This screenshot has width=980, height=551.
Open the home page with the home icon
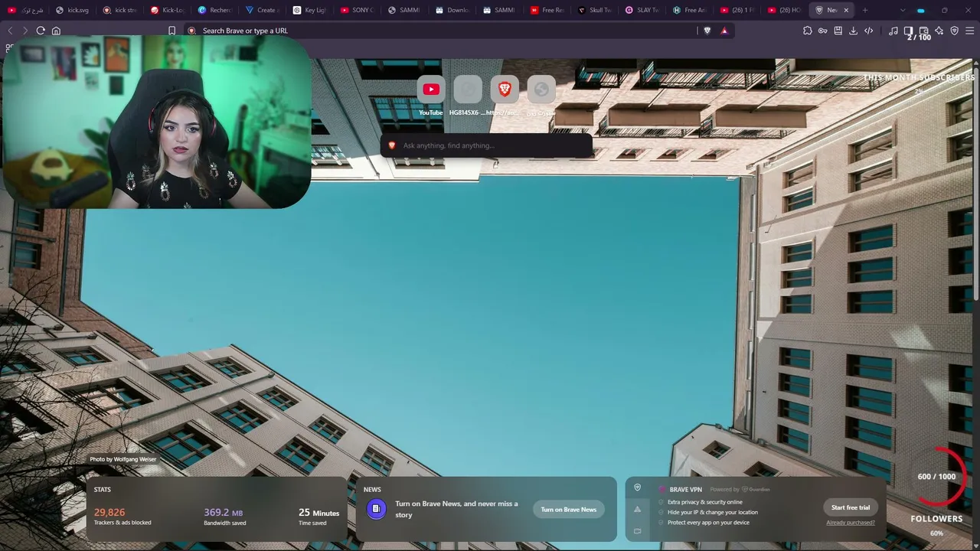pyautogui.click(x=56, y=31)
